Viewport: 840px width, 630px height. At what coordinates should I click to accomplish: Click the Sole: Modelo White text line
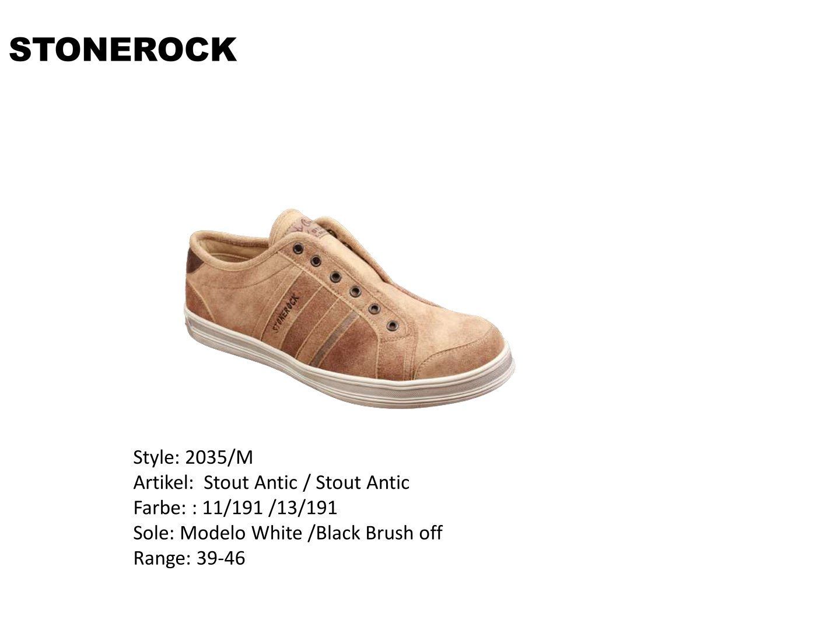pos(288,533)
